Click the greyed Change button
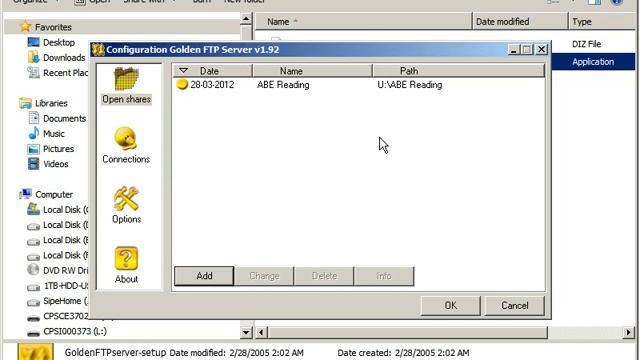Viewport: 640px width, 360px height. pos(264,276)
